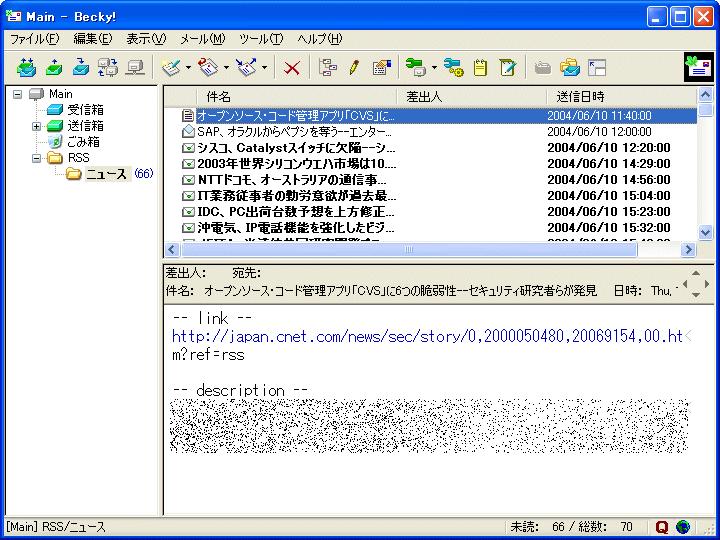Collapse the RSS folder node
720x540 pixels.
36,158
